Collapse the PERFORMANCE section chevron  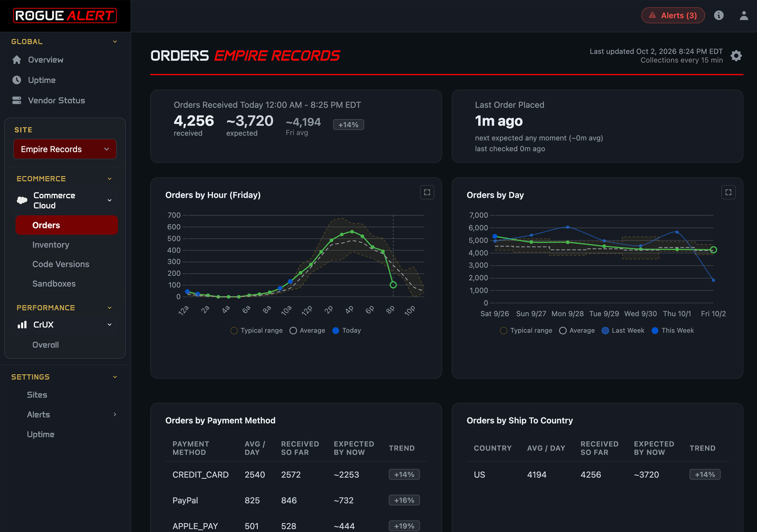110,308
